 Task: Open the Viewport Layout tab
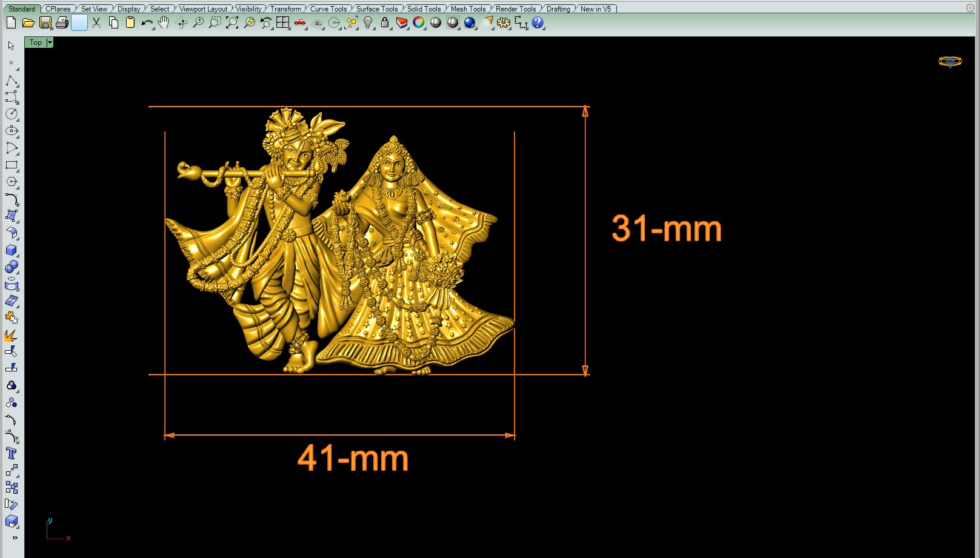tap(204, 9)
